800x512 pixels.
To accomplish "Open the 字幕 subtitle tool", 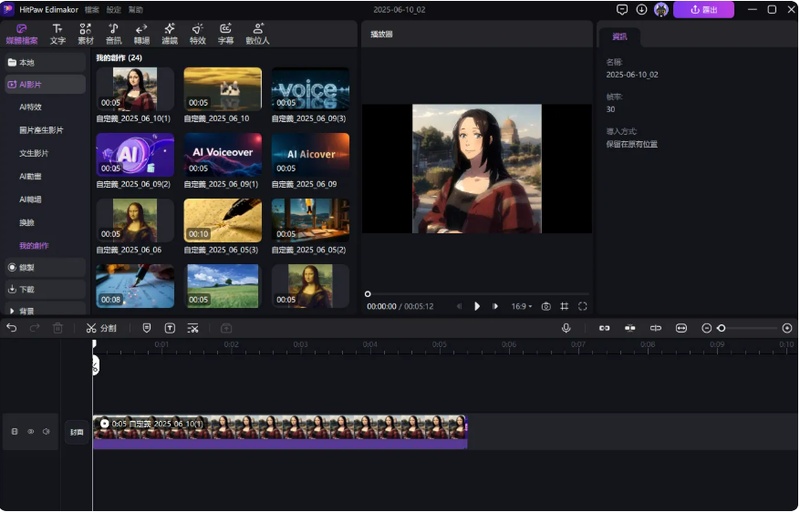I will (226, 34).
